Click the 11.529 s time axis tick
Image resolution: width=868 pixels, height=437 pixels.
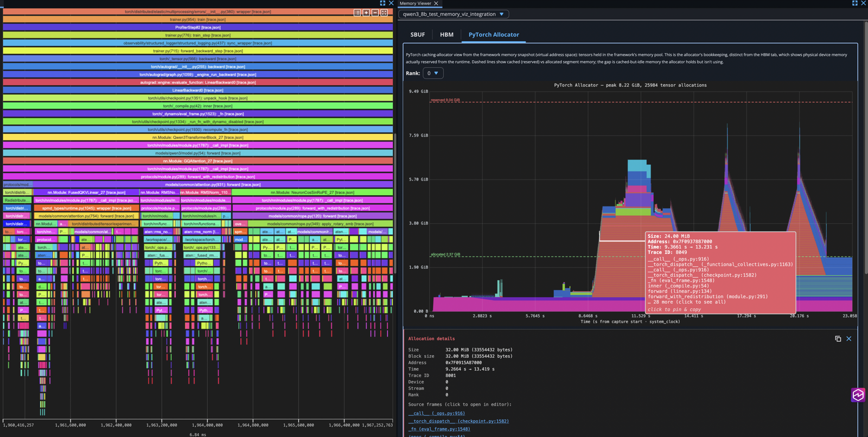641,316
